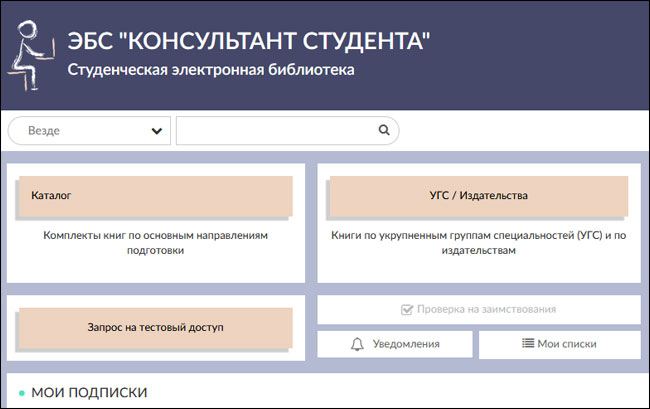The image size is (650, 409).
Task: Open the Каталог section
Action: (156, 196)
